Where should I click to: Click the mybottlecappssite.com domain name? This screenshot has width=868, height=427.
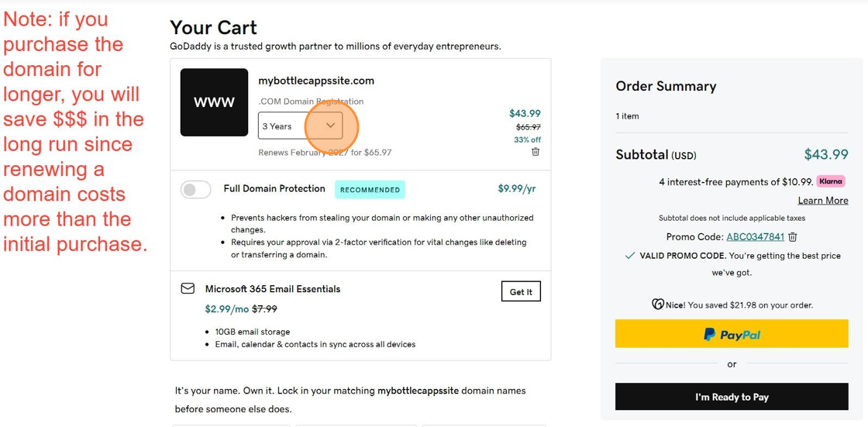pyautogui.click(x=316, y=81)
